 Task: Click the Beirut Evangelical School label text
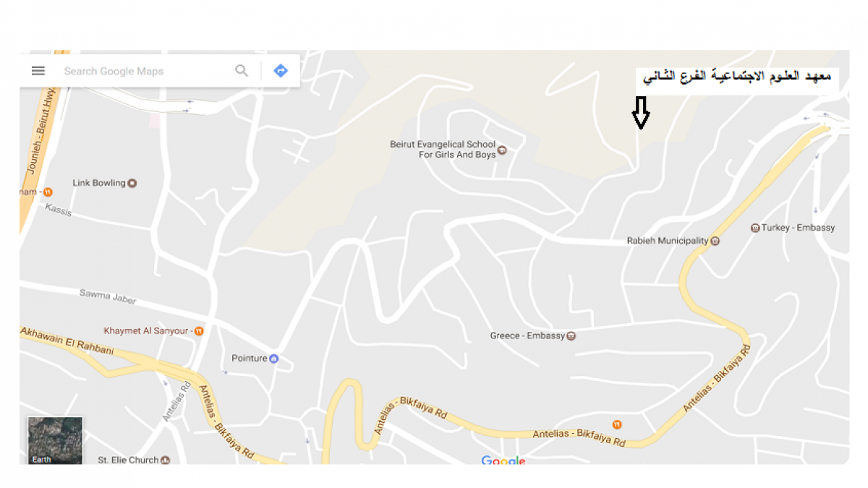443,150
